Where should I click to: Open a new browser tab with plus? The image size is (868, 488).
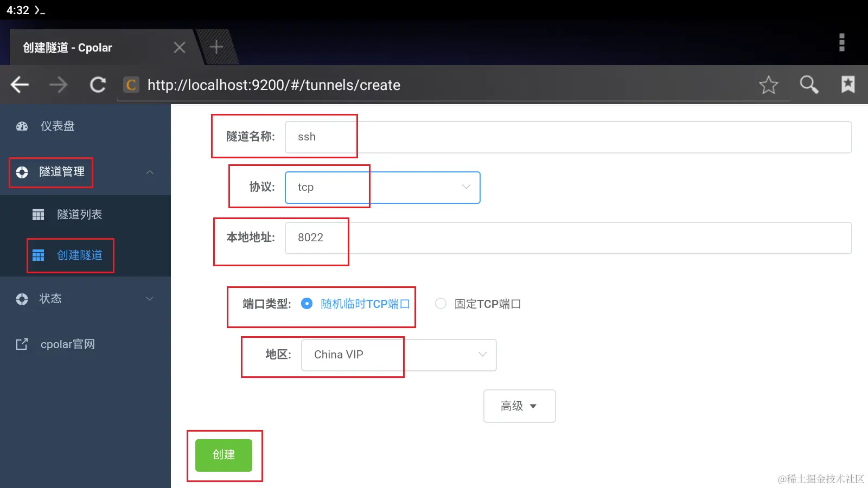[216, 47]
